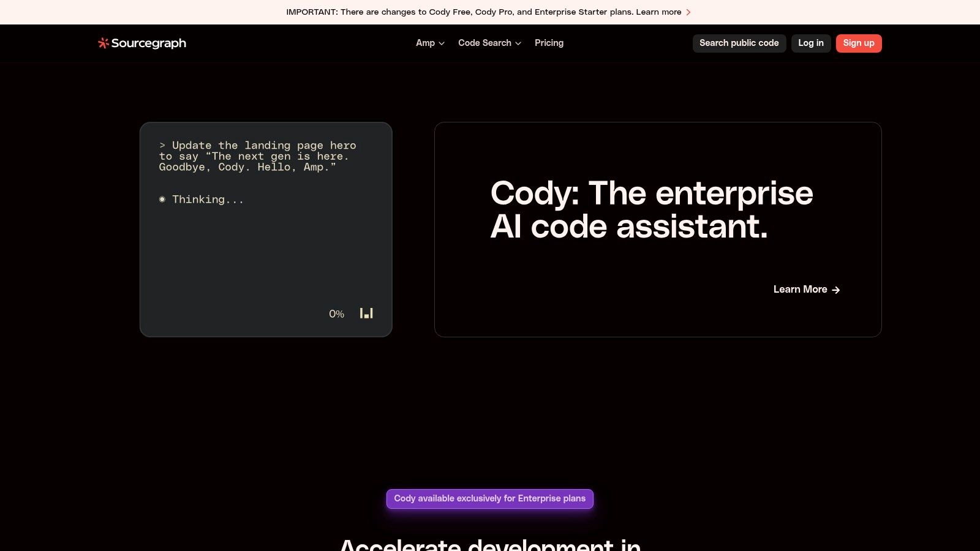Click the Sourcegraph logo in the header
This screenshot has width=980, height=551.
142,43
